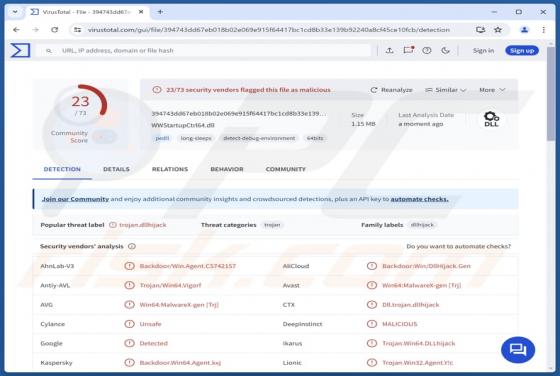Click the search magnifier icon
Screen dimensions: 560x376
tap(49, 51)
